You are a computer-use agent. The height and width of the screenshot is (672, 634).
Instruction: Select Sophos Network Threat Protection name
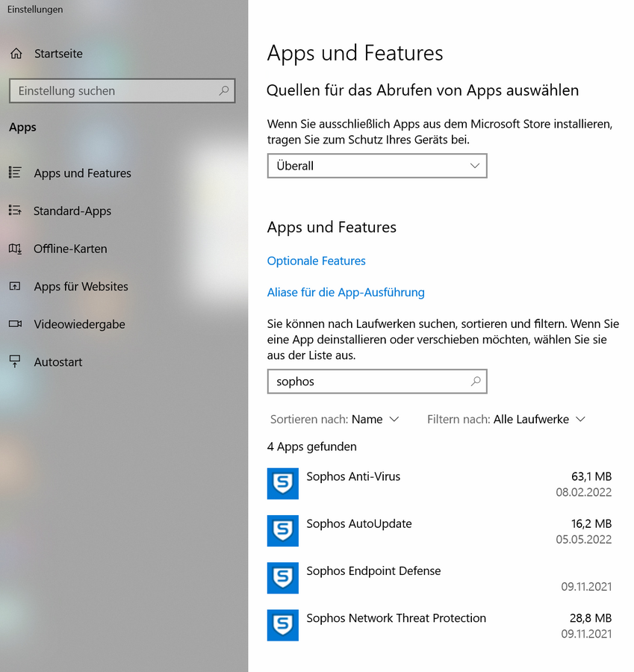(x=396, y=618)
